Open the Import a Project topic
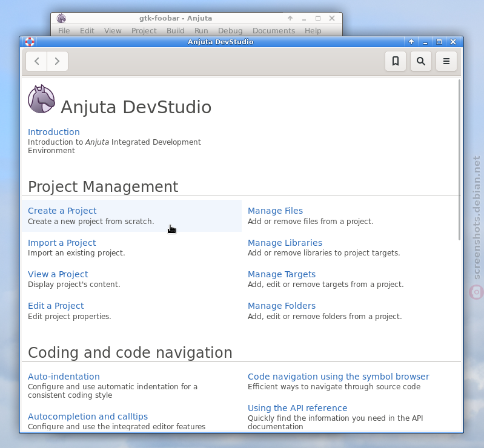484x448 pixels. tap(62, 243)
